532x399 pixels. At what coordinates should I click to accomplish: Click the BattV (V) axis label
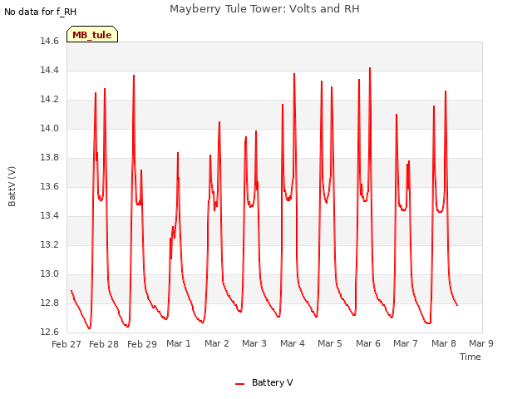click(x=12, y=186)
